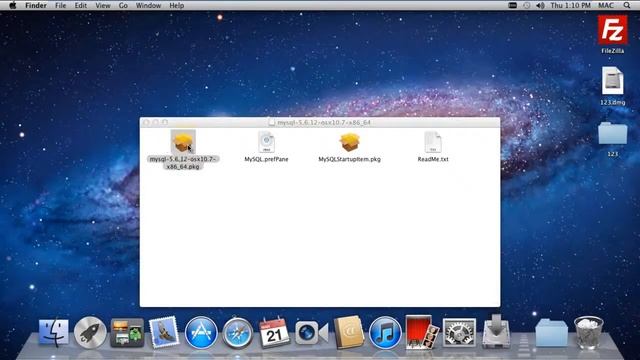
Task: Open System Preferences gear in Dock
Action: [x=459, y=333]
